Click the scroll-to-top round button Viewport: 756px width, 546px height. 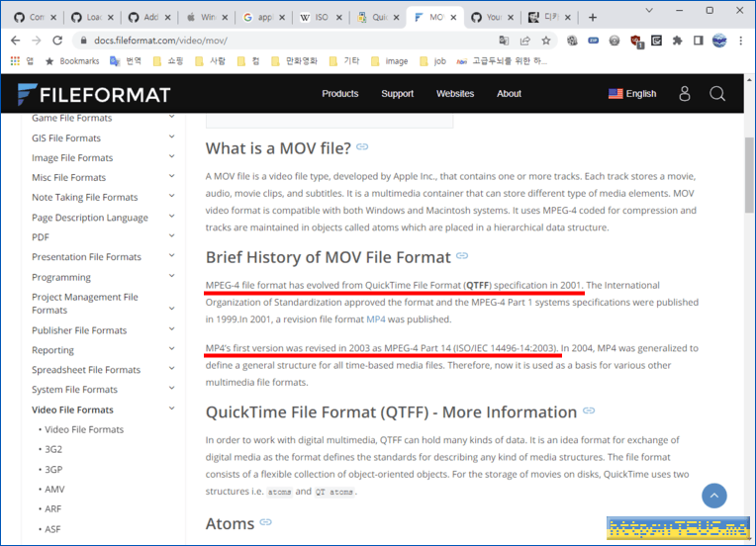point(714,496)
